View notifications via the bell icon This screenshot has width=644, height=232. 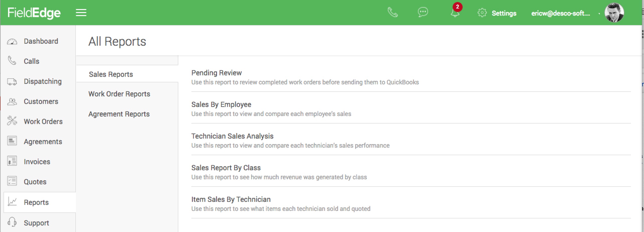(x=455, y=13)
